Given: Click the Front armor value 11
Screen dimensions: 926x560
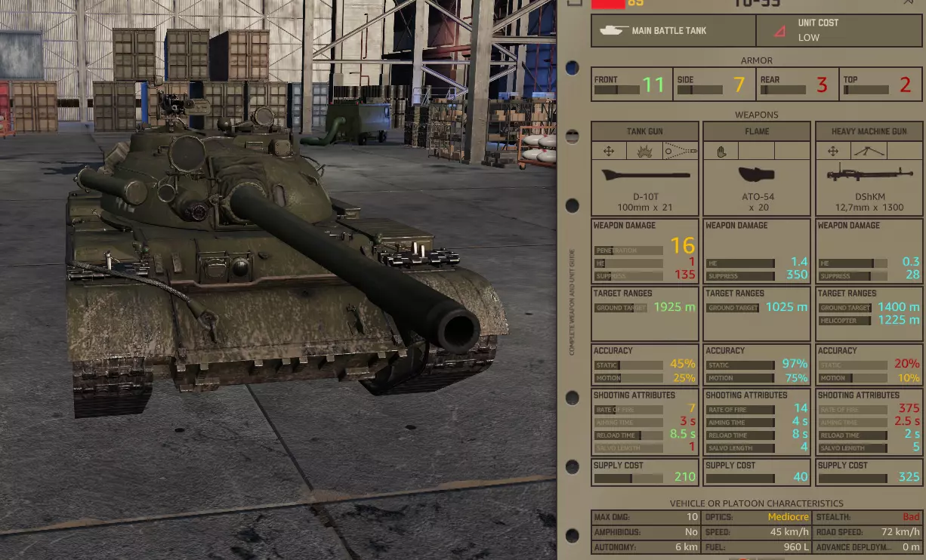Looking at the screenshot, I should click(653, 85).
